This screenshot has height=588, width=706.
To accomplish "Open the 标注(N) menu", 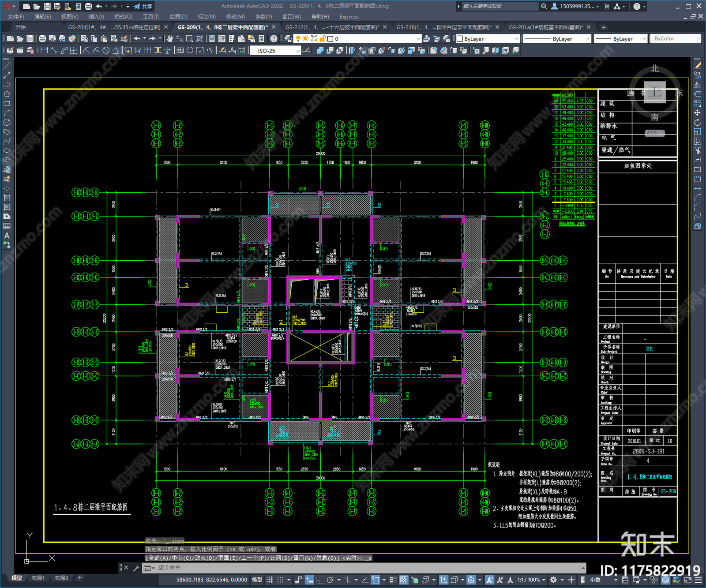I will pos(207,16).
